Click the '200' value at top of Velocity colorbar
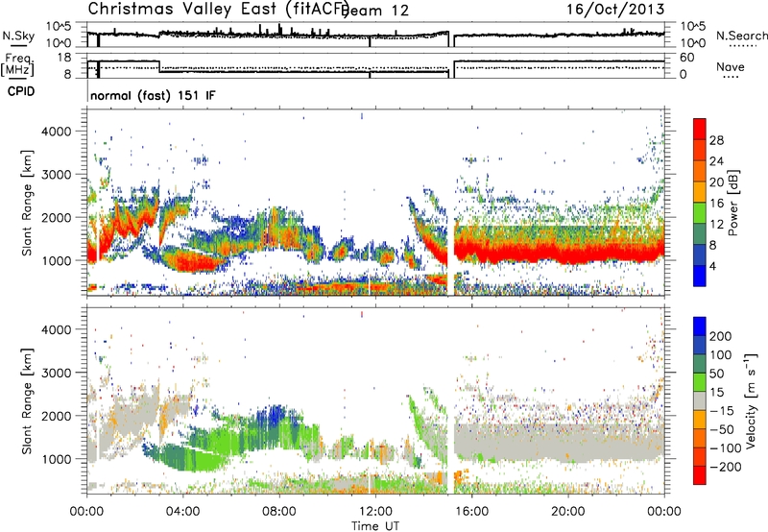 [x=721, y=336]
